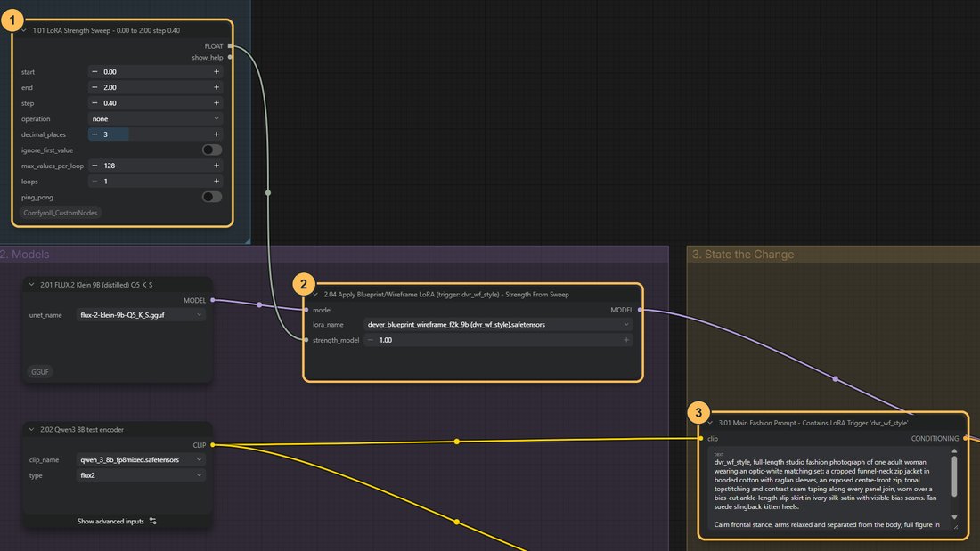The width and height of the screenshot is (980, 551).
Task: Increase the end value with plus
Action: tap(216, 87)
